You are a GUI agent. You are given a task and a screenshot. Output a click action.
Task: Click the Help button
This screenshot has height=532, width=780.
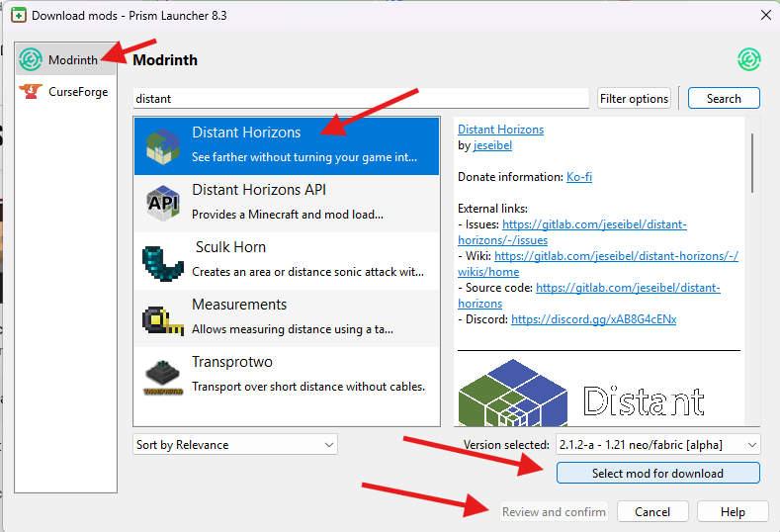[733, 511]
